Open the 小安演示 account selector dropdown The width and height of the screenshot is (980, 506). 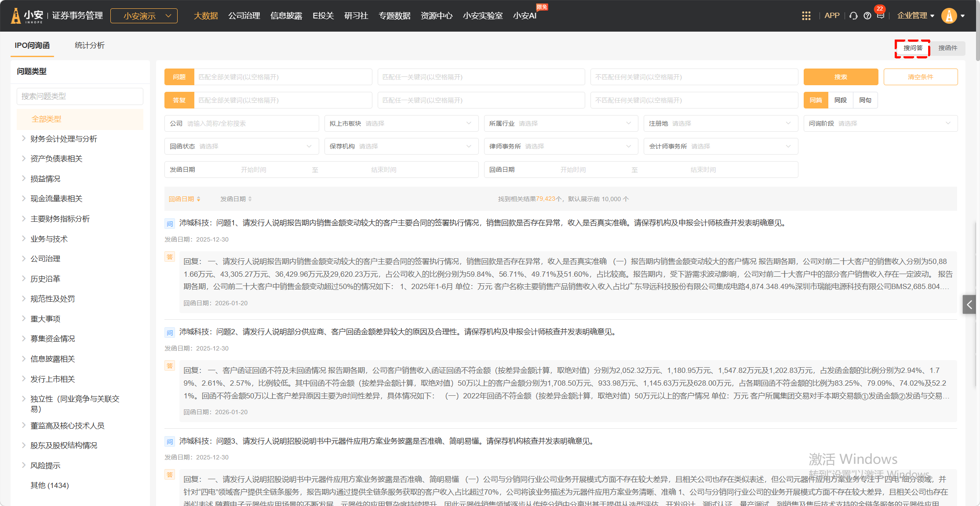(144, 16)
